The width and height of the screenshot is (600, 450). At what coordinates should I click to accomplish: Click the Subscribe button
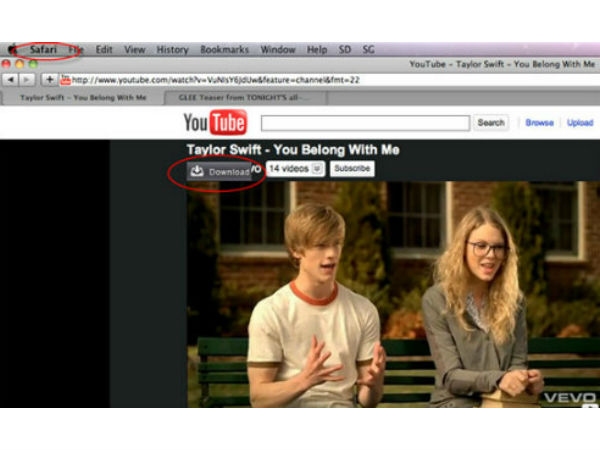352,168
